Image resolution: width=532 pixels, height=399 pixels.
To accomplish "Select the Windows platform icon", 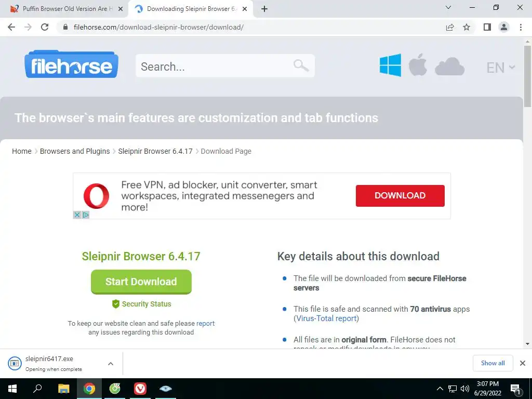I will coord(390,65).
